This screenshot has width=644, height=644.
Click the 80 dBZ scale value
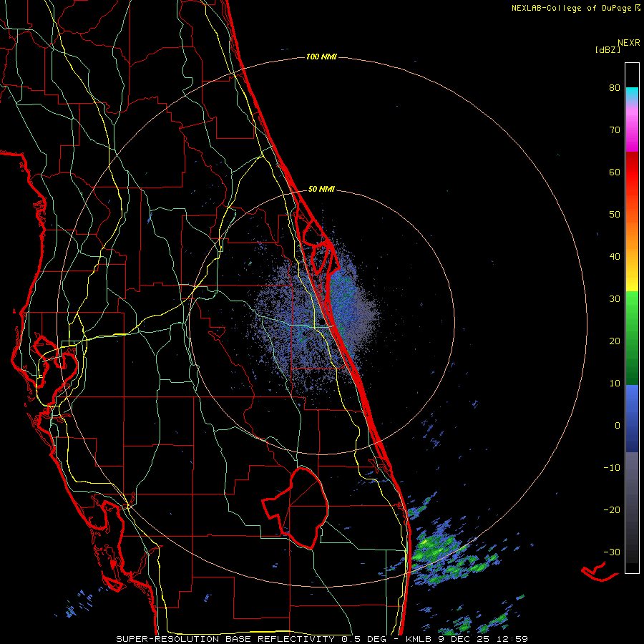coord(615,88)
